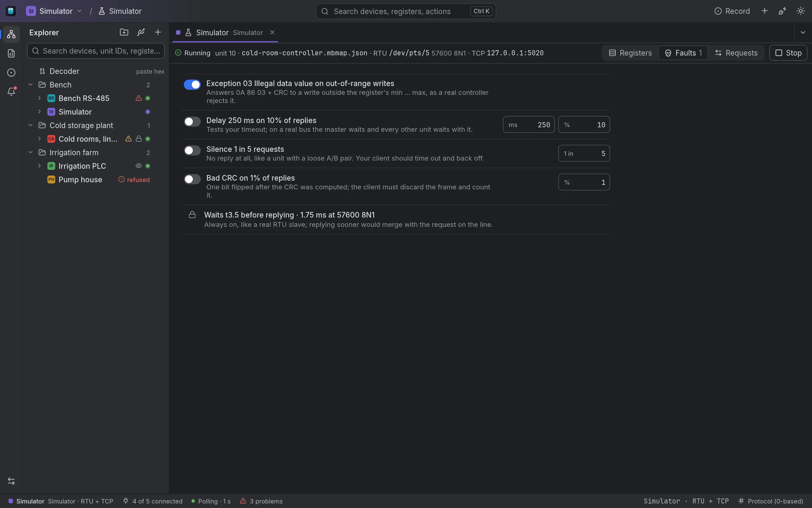Open the alerts bell icon in the sidebar
The height and width of the screenshot is (508, 812).
[x=11, y=92]
